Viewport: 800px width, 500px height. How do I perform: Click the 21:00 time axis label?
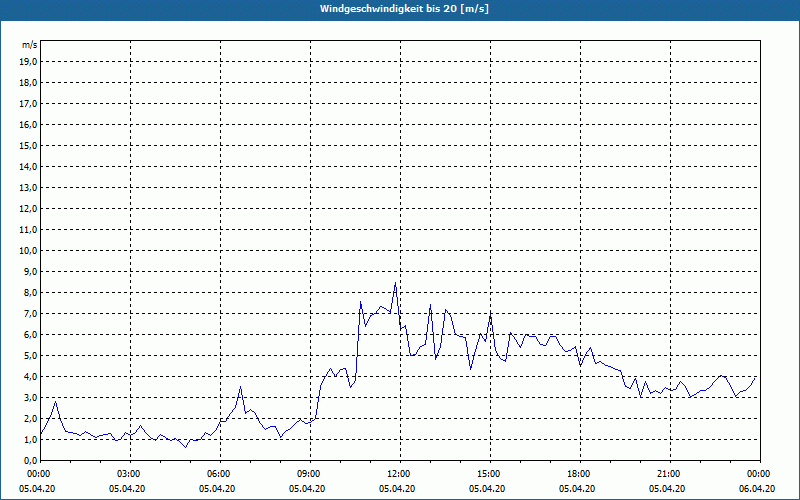click(x=669, y=474)
